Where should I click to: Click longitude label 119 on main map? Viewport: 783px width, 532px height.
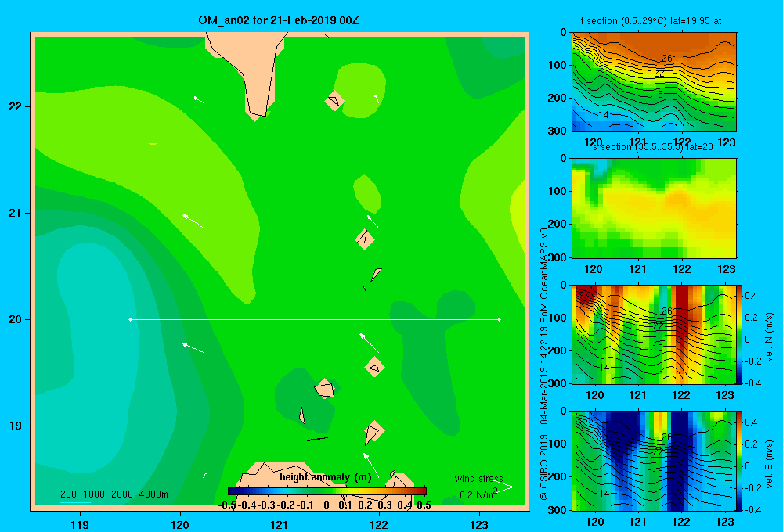[x=80, y=524]
